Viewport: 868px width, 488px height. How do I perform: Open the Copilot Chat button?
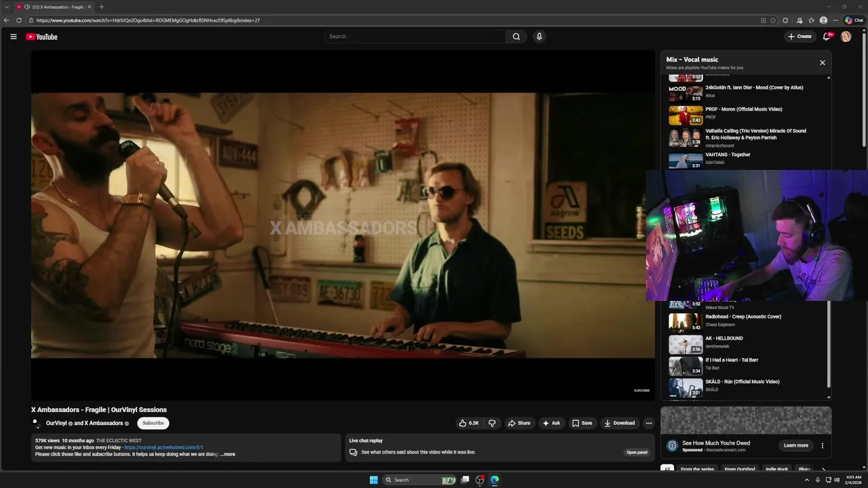pyautogui.click(x=854, y=20)
